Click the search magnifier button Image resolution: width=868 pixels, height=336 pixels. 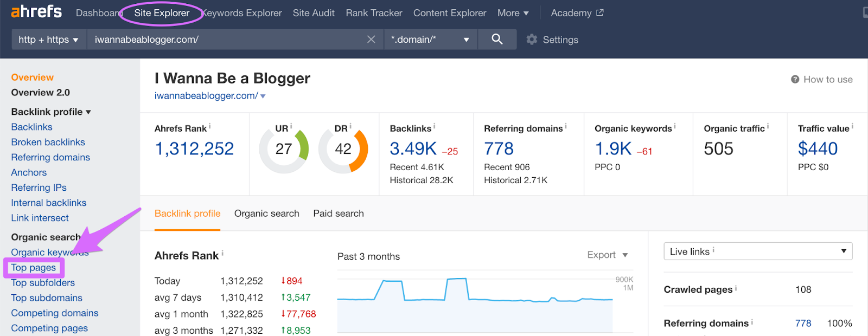(x=497, y=39)
